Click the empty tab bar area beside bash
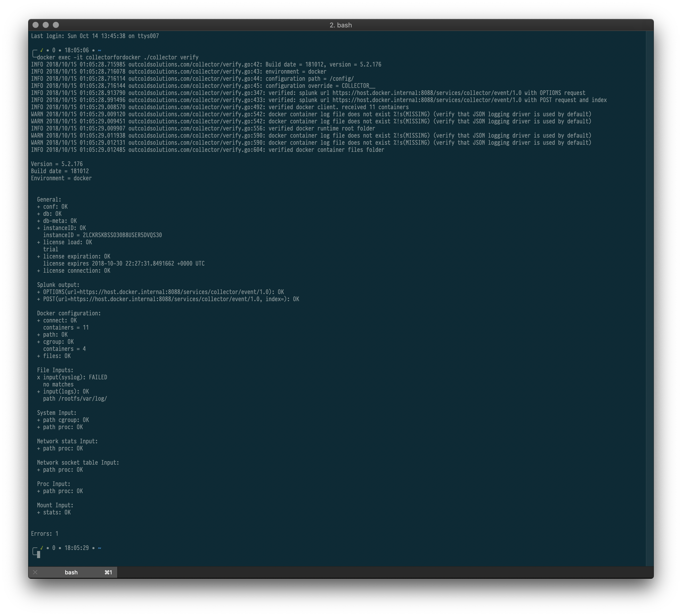This screenshot has width=682, height=616. 372,572
